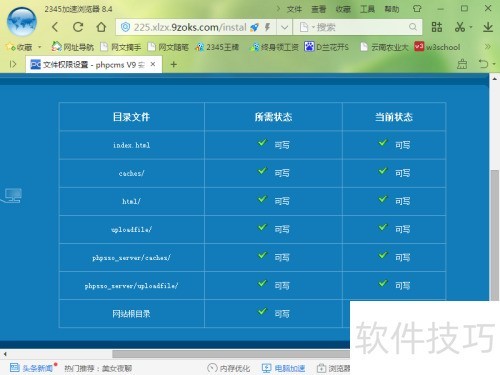Open the 网文捕手 bookmark
The image size is (500, 375).
coord(121,47)
